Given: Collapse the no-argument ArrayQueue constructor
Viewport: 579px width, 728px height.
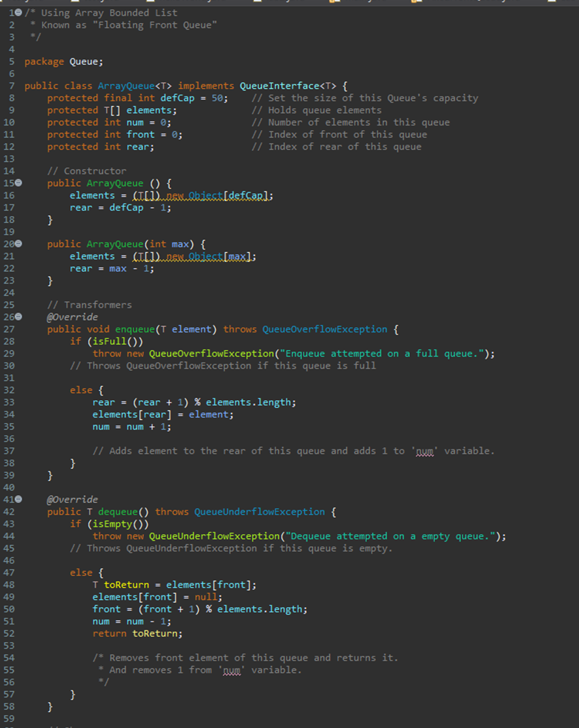Looking at the screenshot, I should point(17,183).
